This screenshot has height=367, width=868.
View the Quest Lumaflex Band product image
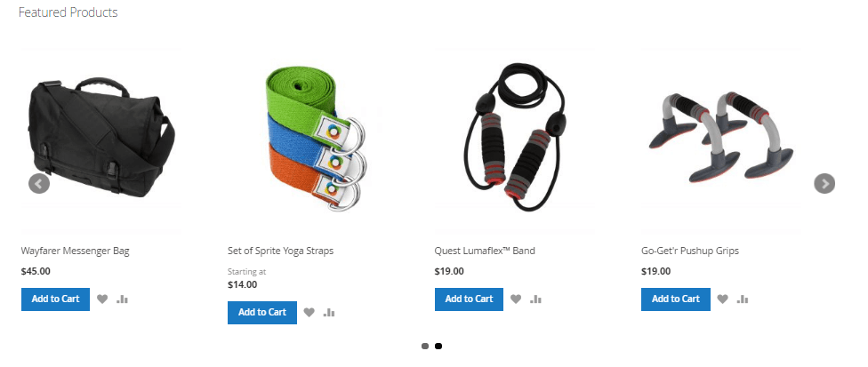[x=514, y=141]
